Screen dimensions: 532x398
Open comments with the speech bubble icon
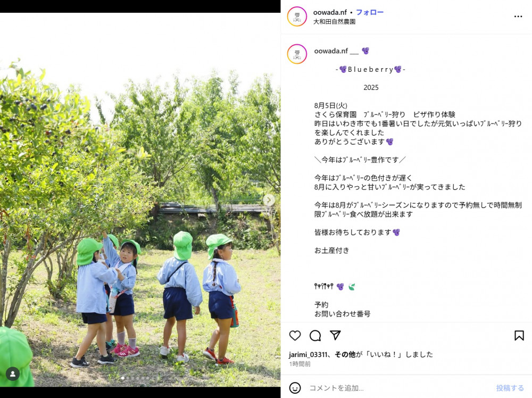(x=315, y=336)
